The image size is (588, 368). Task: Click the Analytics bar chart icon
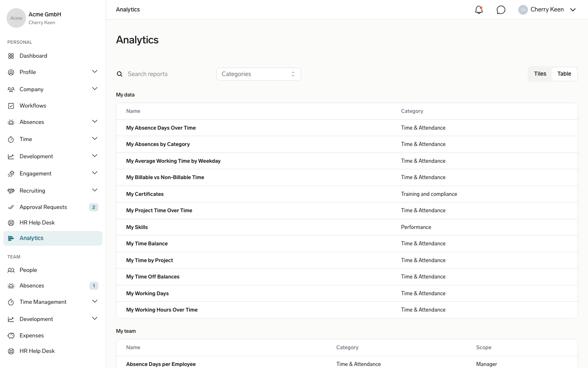pos(11,238)
